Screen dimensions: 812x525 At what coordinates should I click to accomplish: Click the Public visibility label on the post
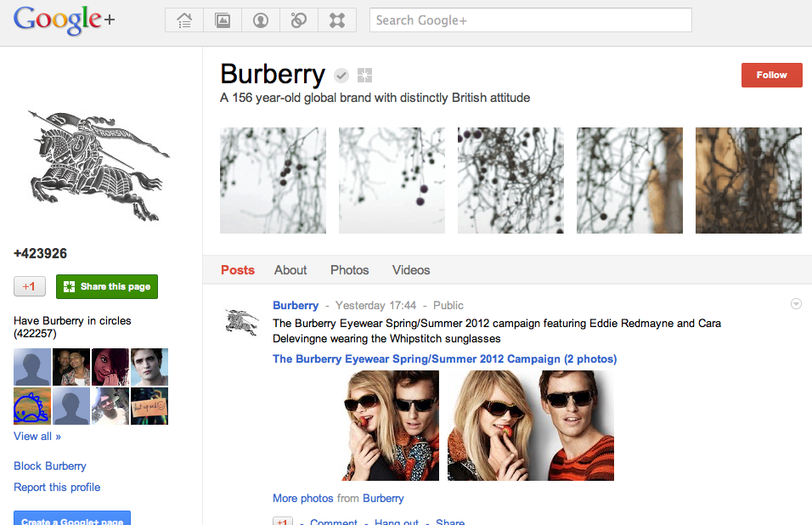pyautogui.click(x=448, y=306)
